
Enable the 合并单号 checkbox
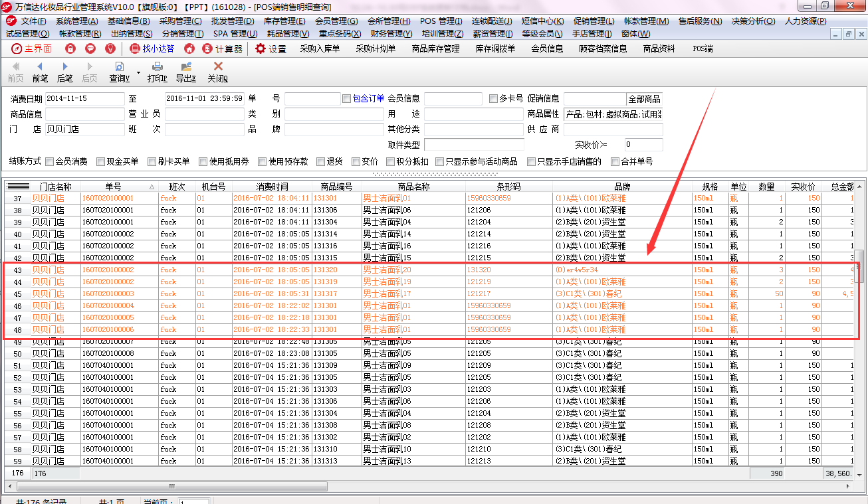pyautogui.click(x=615, y=161)
